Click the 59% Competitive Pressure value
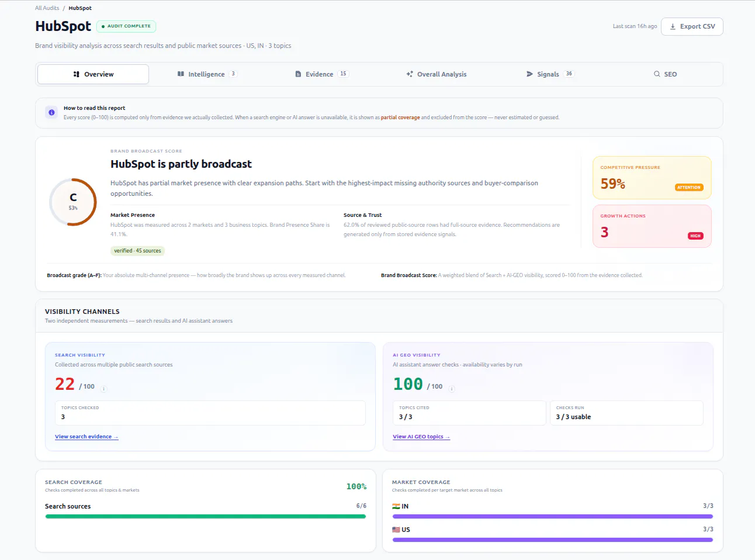Viewport: 755px width, 560px height. (613, 184)
